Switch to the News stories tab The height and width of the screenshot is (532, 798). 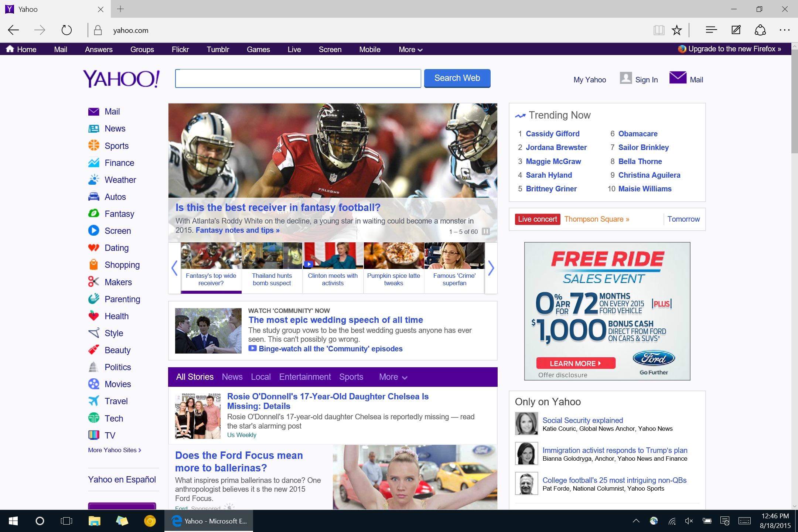[232, 377]
